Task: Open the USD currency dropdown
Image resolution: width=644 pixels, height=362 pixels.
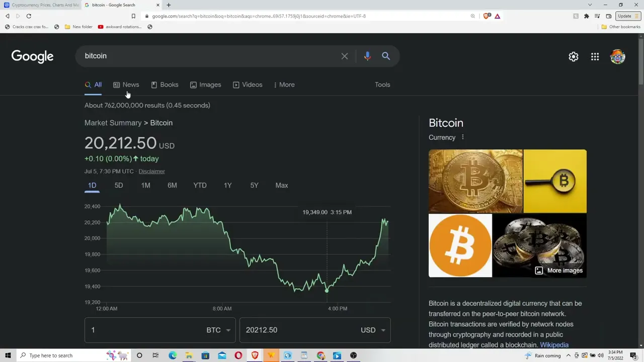Action: coord(373,330)
